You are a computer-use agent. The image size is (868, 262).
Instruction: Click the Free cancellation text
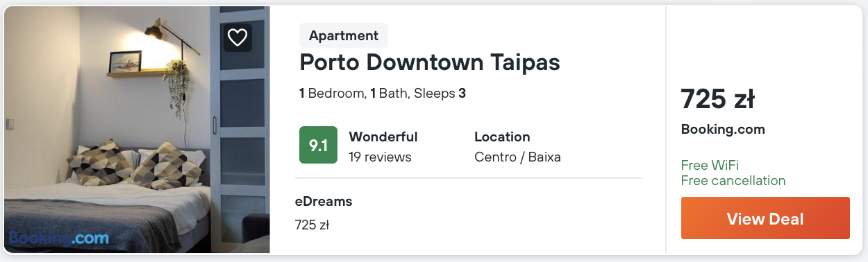pos(733,180)
